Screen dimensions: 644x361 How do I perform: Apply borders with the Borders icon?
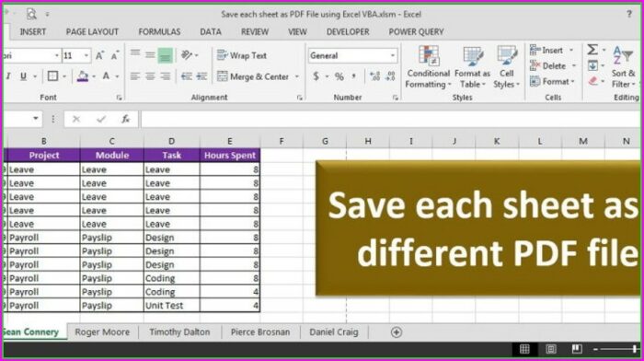52,76
